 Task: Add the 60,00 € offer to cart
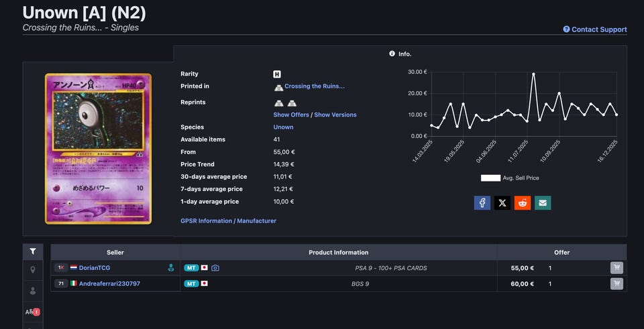tap(616, 283)
